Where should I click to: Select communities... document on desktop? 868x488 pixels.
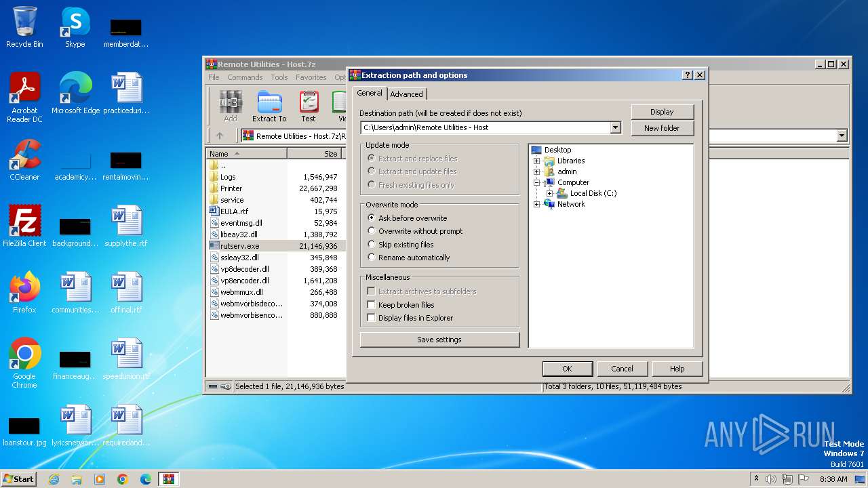pos(75,293)
